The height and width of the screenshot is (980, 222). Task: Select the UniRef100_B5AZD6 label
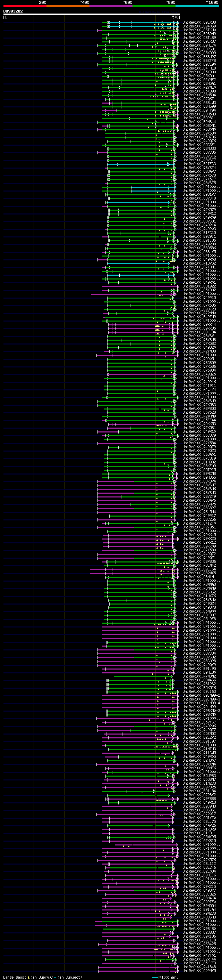click(199, 137)
